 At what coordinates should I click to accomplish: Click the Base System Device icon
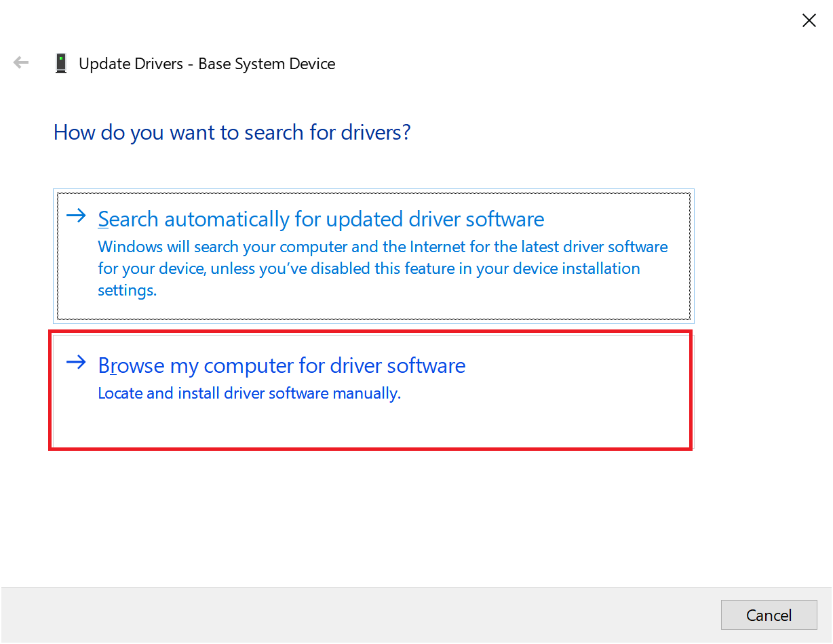click(61, 63)
